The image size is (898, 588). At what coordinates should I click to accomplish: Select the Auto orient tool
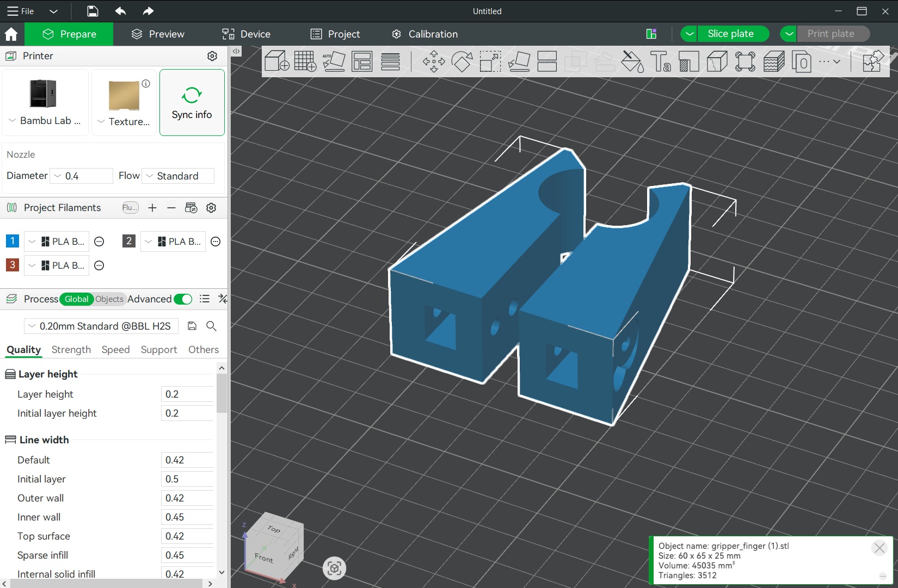tap(334, 61)
